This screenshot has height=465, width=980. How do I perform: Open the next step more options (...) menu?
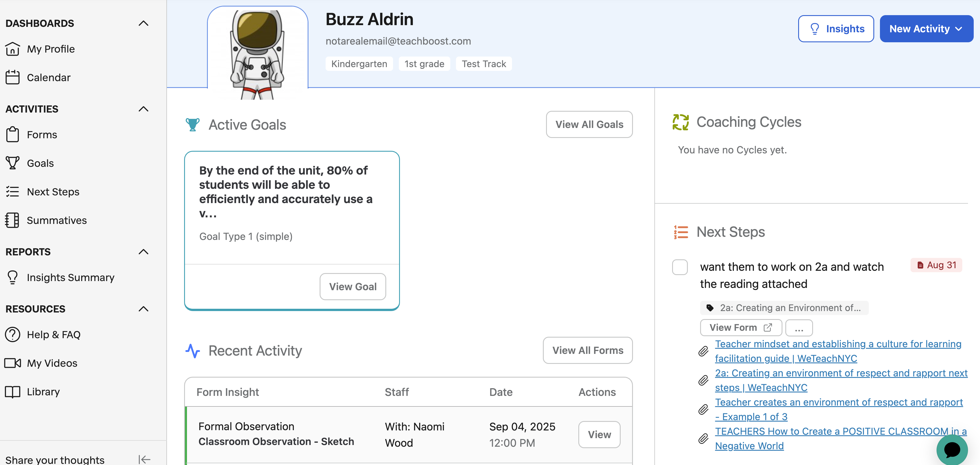coord(799,328)
